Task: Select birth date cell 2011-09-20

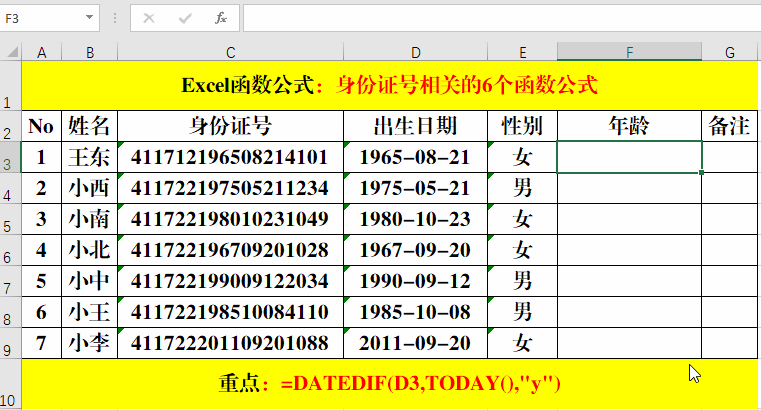Action: tap(415, 343)
